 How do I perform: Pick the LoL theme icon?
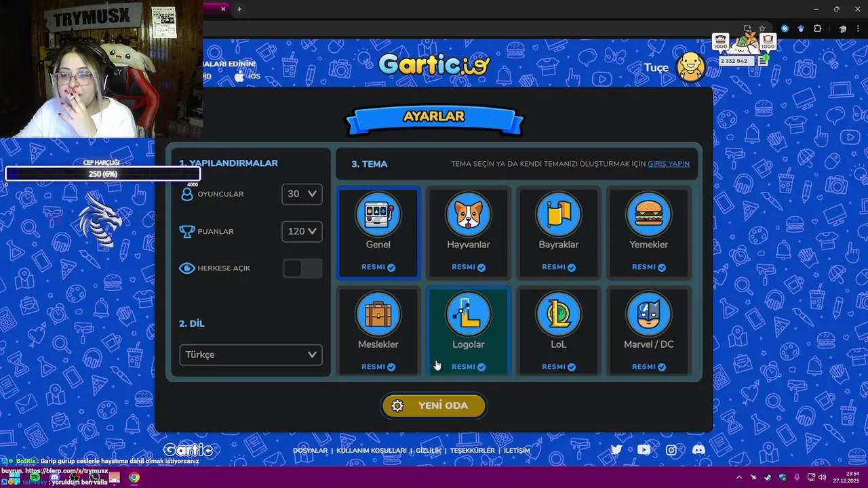(558, 314)
